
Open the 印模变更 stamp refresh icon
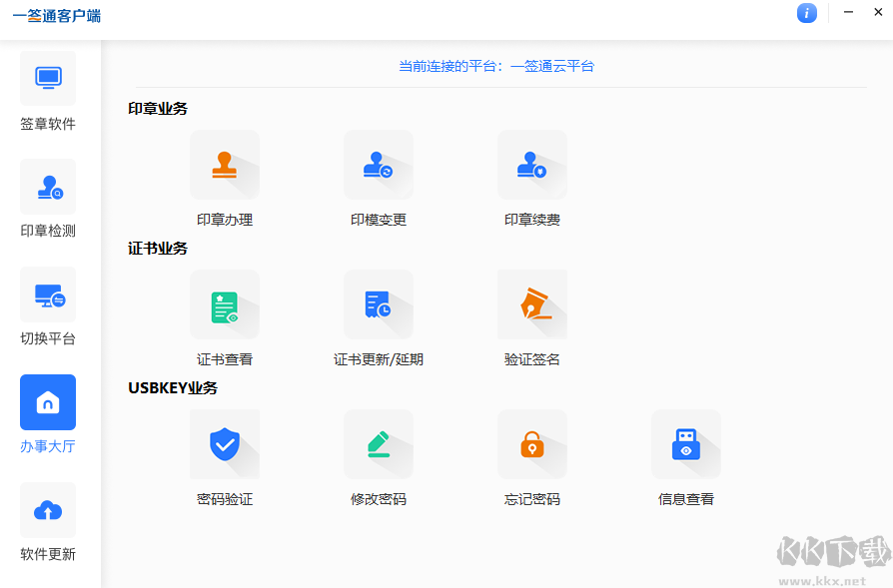379,165
